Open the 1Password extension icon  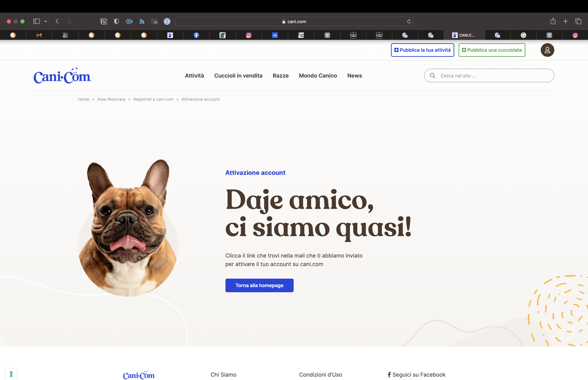pos(167,21)
